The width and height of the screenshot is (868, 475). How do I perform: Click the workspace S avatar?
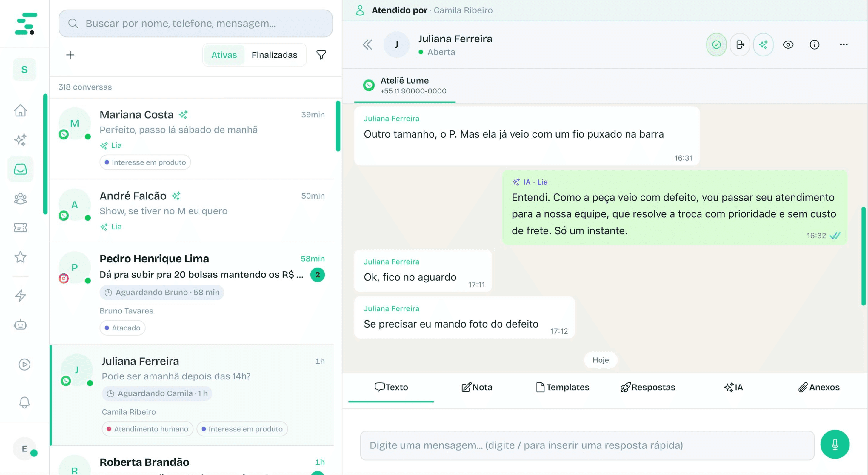tap(24, 70)
